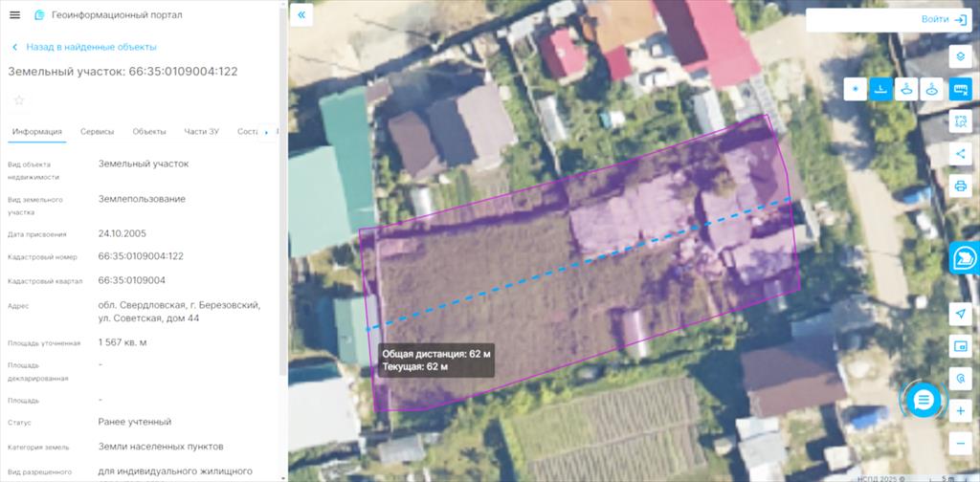Screen dimensions: 980x482
Task: Toggle the ruler measurement toolbar off
Action: pyautogui.click(x=960, y=89)
